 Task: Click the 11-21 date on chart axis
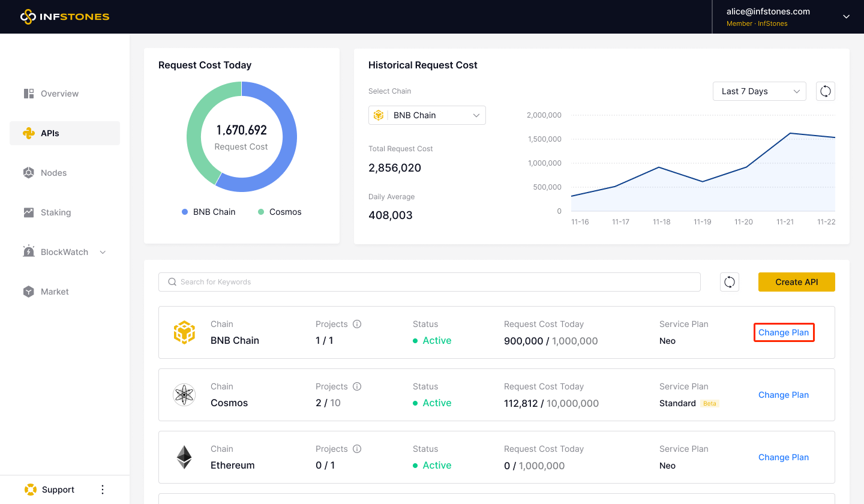[785, 222]
